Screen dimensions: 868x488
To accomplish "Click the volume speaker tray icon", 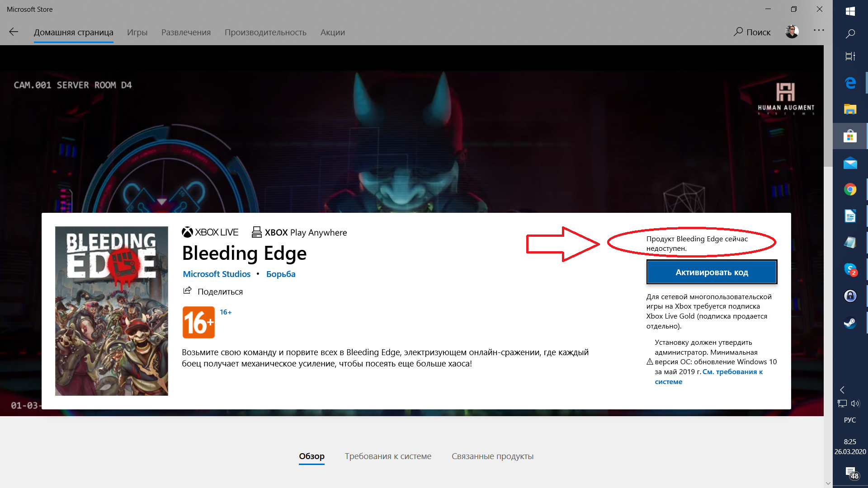I will click(x=855, y=404).
